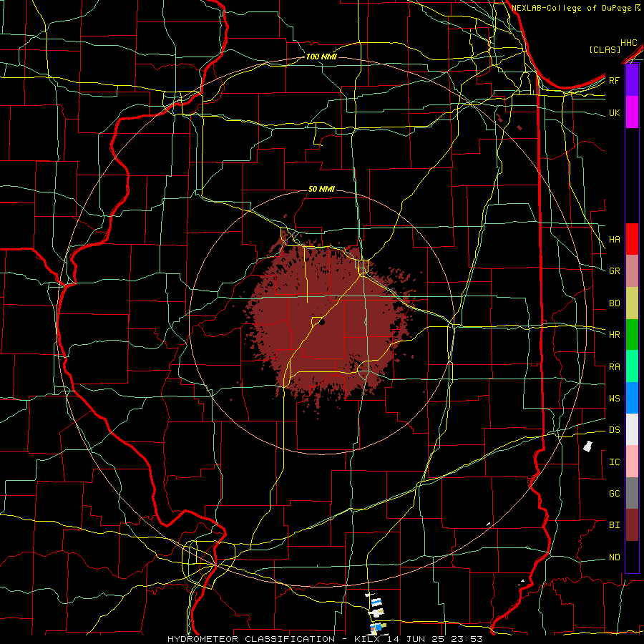Click the UK magenta legend swatch

point(632,112)
